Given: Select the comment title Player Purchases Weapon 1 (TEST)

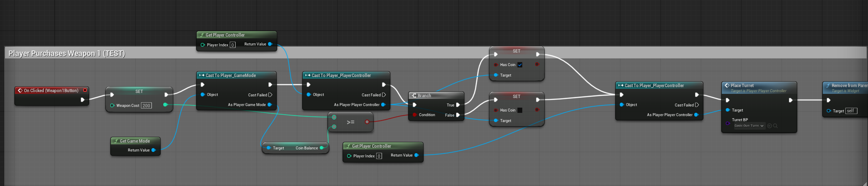Looking at the screenshot, I should pyautogui.click(x=66, y=53).
